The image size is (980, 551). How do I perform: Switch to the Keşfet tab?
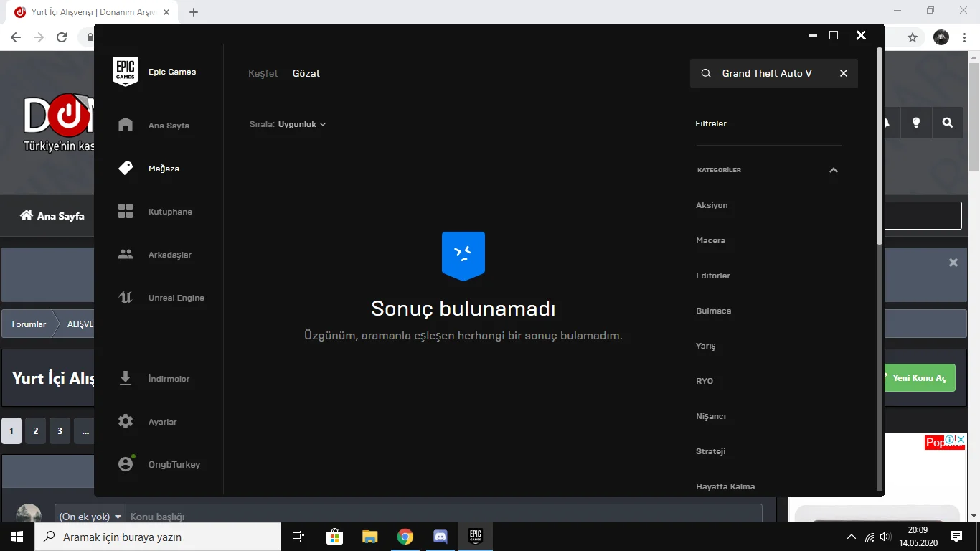click(263, 72)
